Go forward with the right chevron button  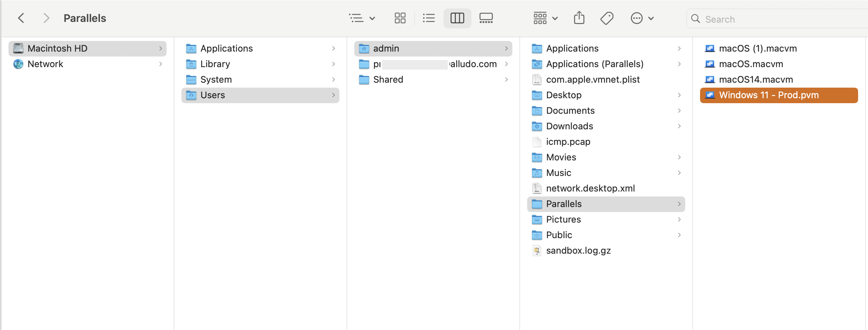pyautogui.click(x=46, y=18)
